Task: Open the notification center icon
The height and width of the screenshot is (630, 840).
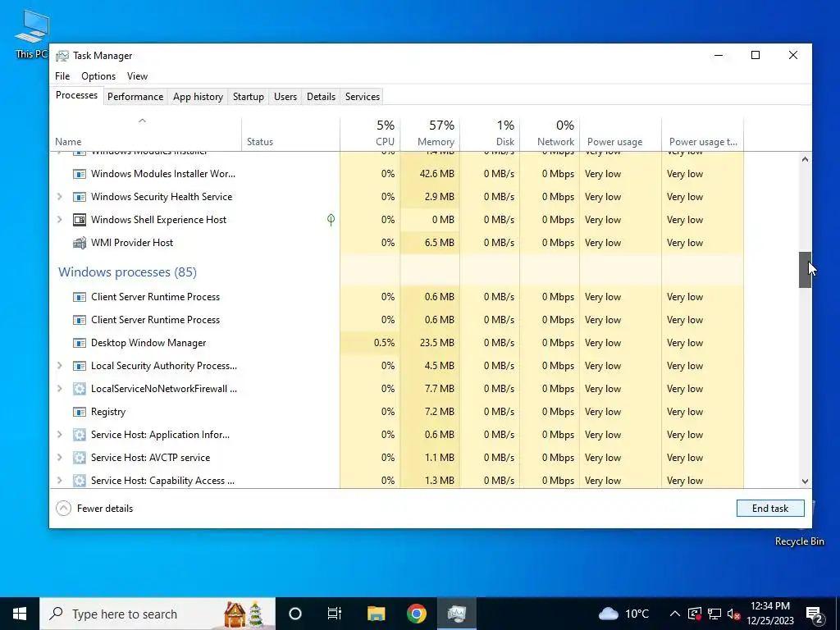Action: [815, 614]
